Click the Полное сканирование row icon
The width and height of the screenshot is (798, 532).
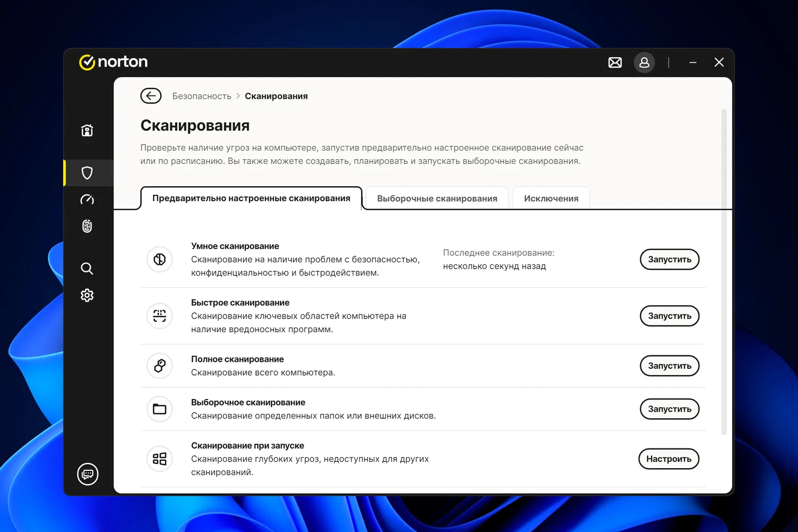[x=160, y=366]
